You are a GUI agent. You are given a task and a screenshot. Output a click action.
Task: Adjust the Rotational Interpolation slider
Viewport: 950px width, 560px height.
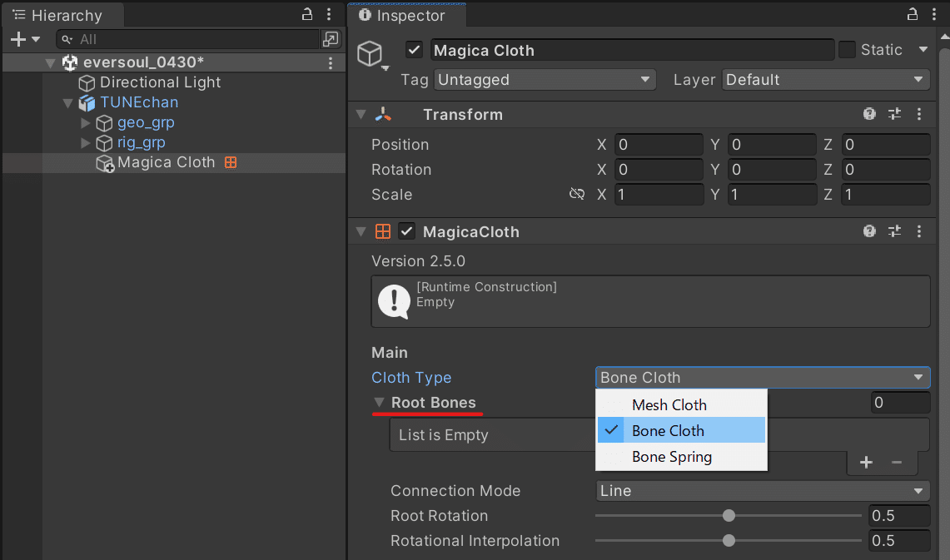tap(729, 541)
